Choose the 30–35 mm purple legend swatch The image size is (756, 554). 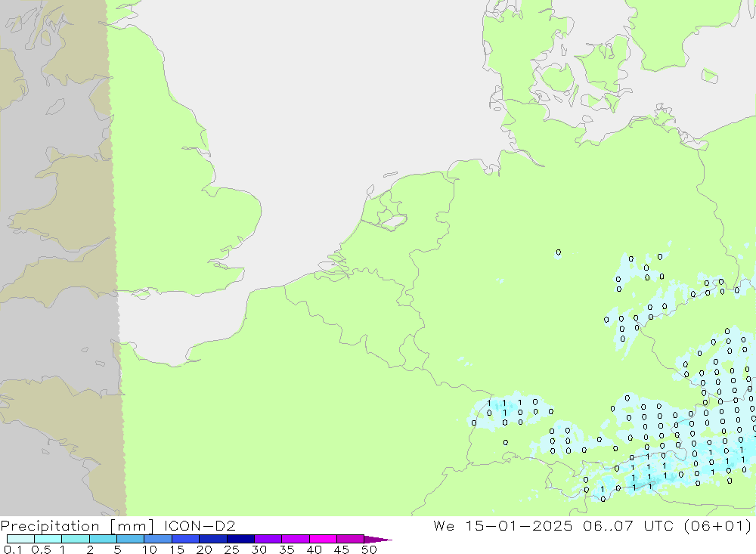tap(268, 539)
